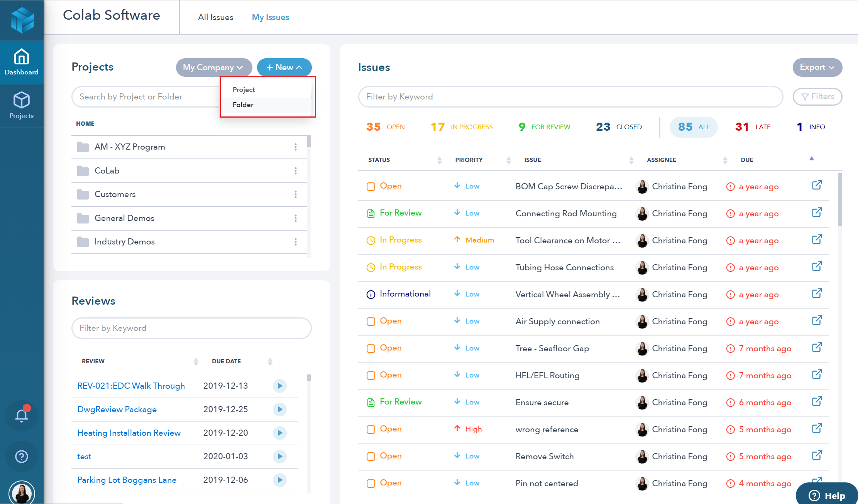Click the reviews list scrollbar

(309, 378)
